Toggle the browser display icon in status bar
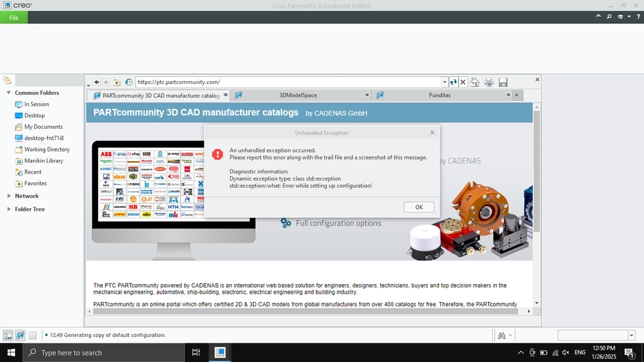 click(20, 336)
